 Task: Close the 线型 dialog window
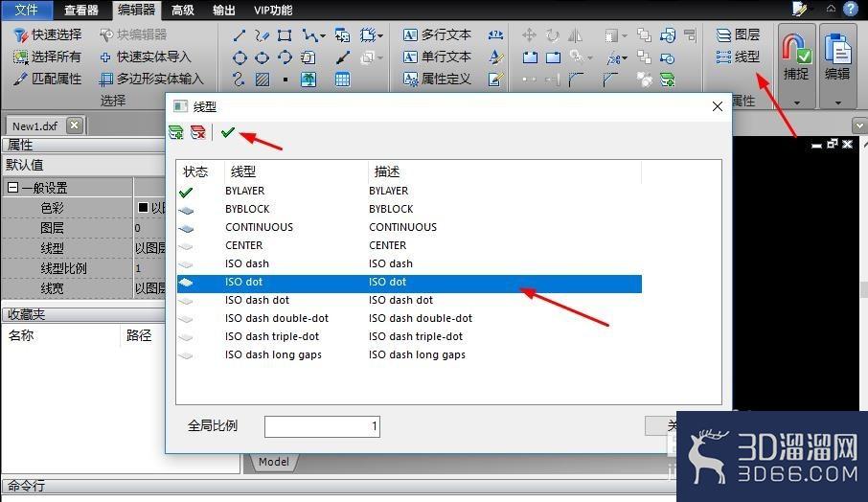(718, 106)
